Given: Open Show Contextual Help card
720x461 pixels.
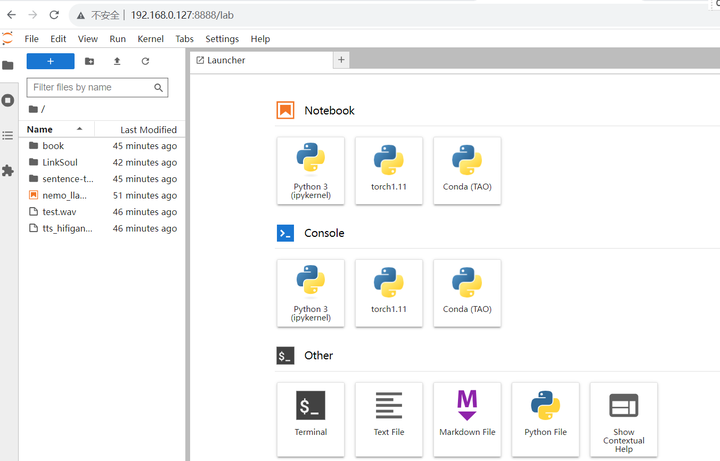Looking at the screenshot, I should [624, 419].
